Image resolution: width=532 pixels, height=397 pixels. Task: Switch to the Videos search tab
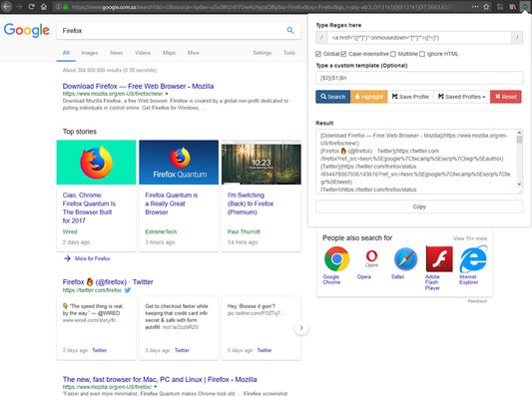click(x=143, y=53)
